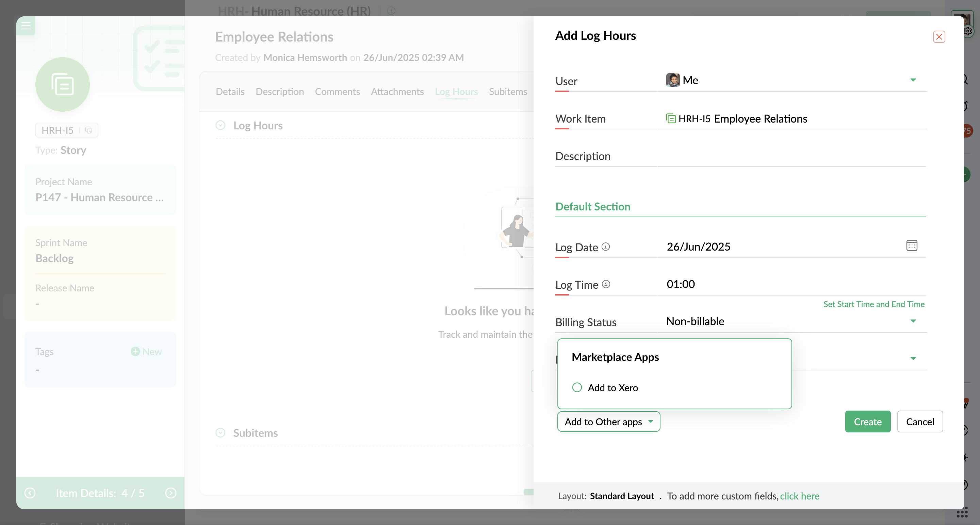Switch to the Details tab
The width and height of the screenshot is (980, 525).
(230, 91)
